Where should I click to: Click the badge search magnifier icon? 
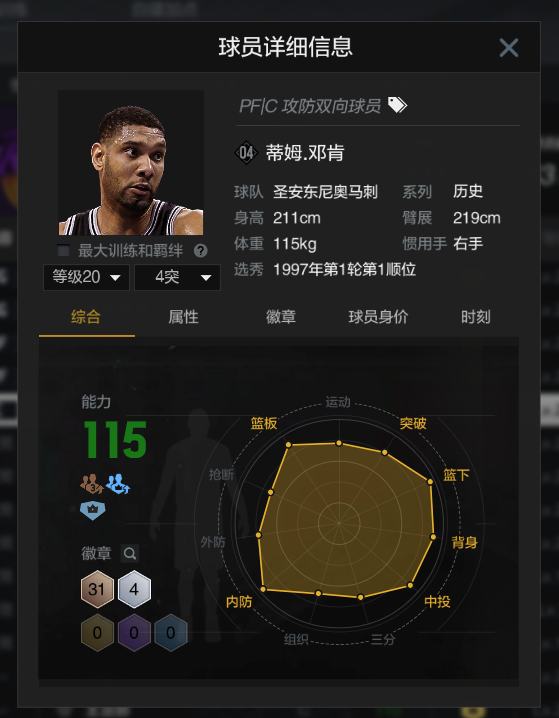(130, 554)
